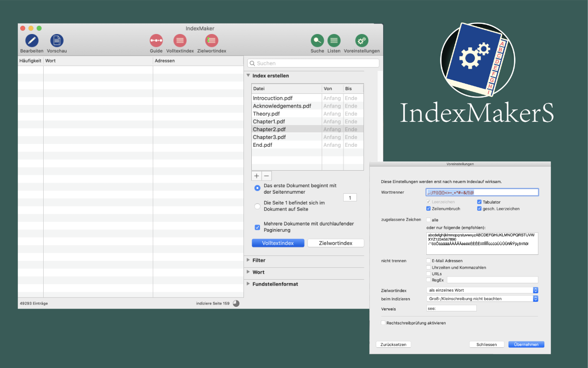Open the 'Groß-/Kleinschreibung nicht beachten' dropdown

pyautogui.click(x=482, y=299)
